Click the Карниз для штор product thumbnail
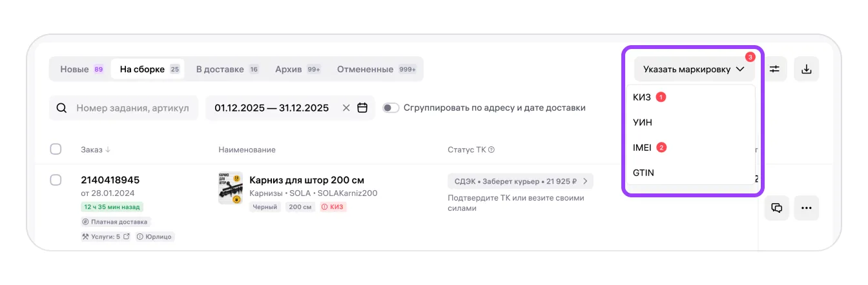The height and width of the screenshot is (285, 868). point(231,188)
